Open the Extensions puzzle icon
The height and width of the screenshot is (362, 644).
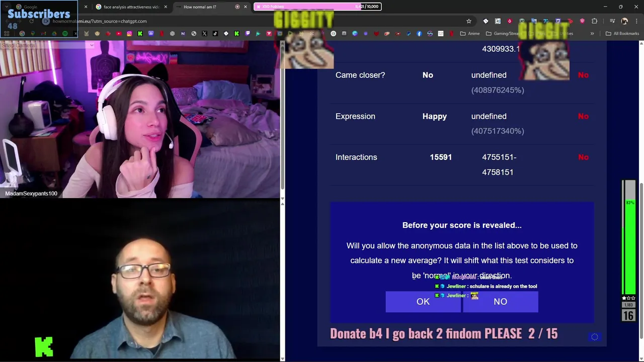[594, 21]
